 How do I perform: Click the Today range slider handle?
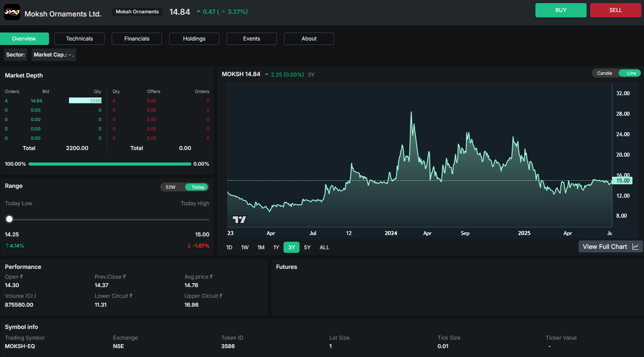(x=9, y=219)
